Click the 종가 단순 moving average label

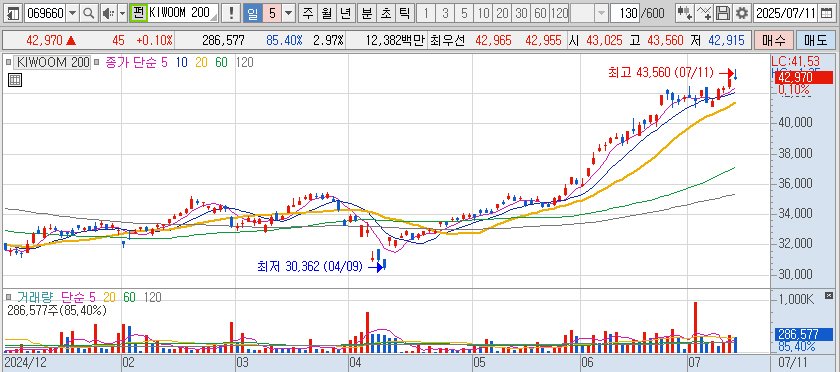coord(132,62)
